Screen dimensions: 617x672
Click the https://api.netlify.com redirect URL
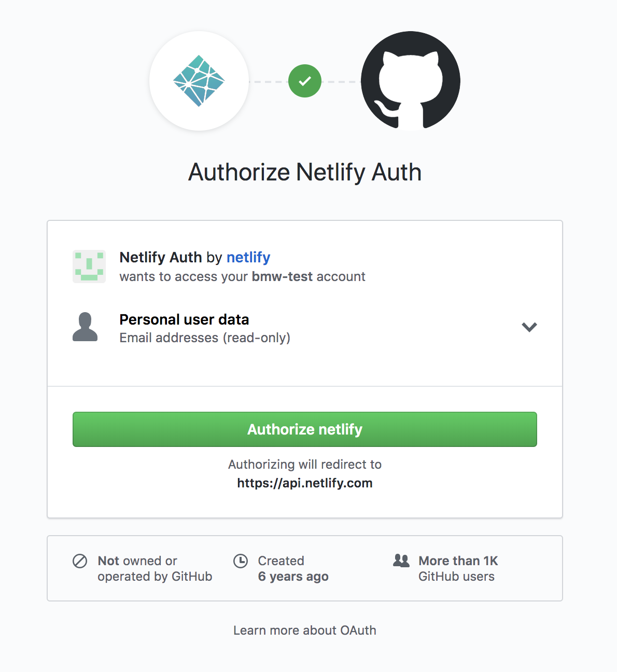pyautogui.click(x=305, y=483)
